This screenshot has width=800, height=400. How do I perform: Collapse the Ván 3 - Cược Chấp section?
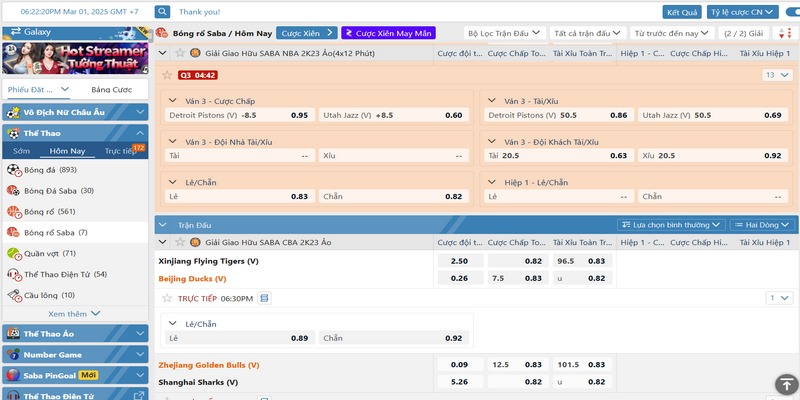click(165, 101)
